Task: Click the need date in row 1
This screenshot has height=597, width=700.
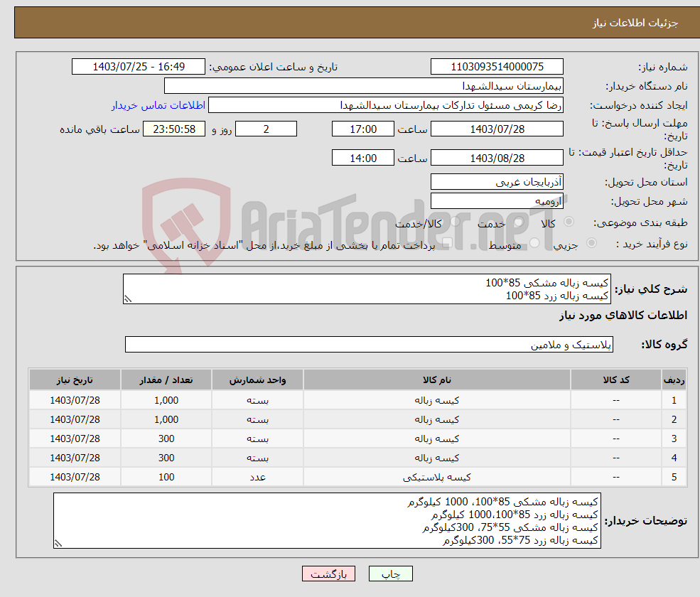Action: 75,401
